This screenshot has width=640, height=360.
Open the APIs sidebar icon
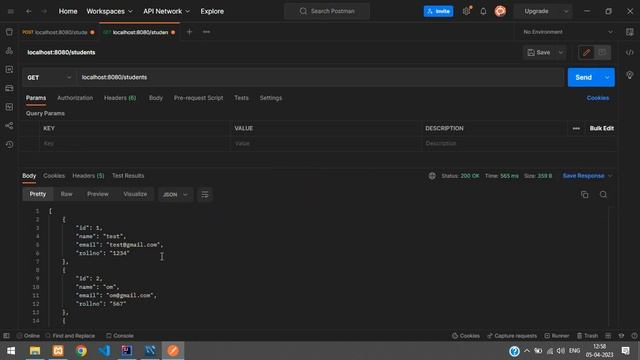coord(9,51)
